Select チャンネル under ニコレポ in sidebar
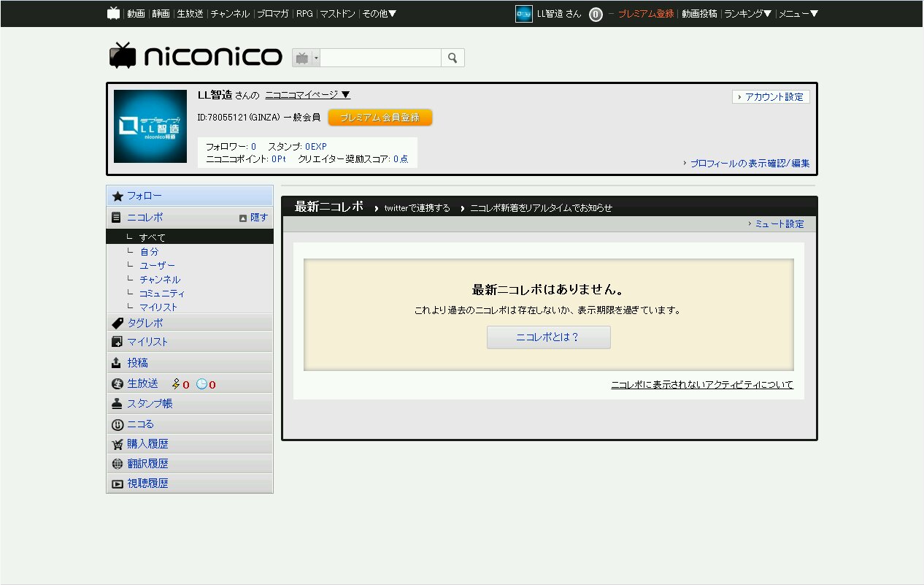Viewport: 924px width, 585px height. pyautogui.click(x=160, y=279)
